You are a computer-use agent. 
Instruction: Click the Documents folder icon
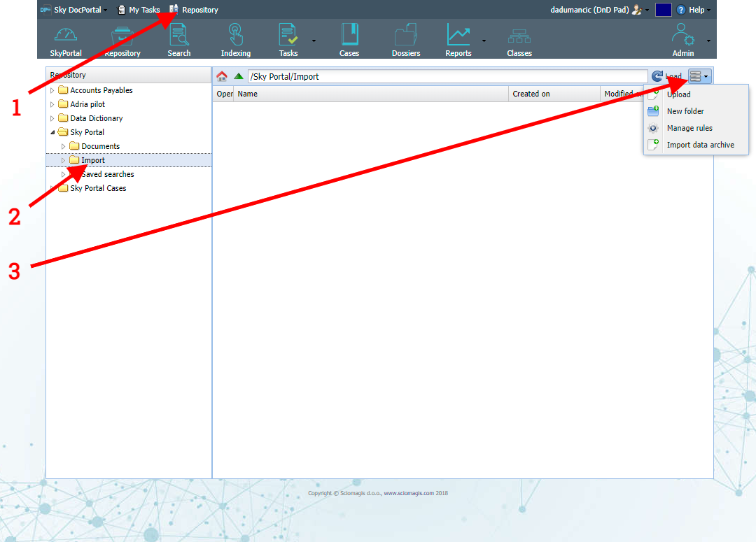click(74, 146)
